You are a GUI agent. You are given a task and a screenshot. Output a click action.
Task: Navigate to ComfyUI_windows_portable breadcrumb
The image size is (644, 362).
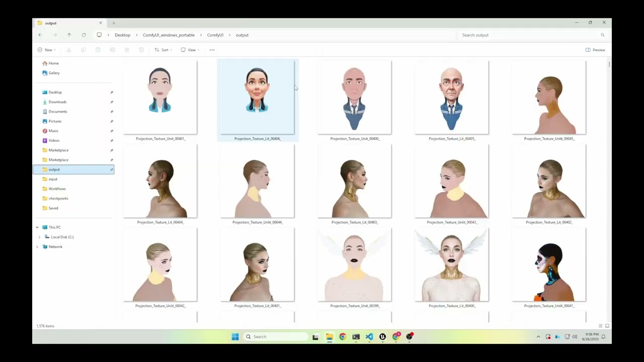point(169,35)
